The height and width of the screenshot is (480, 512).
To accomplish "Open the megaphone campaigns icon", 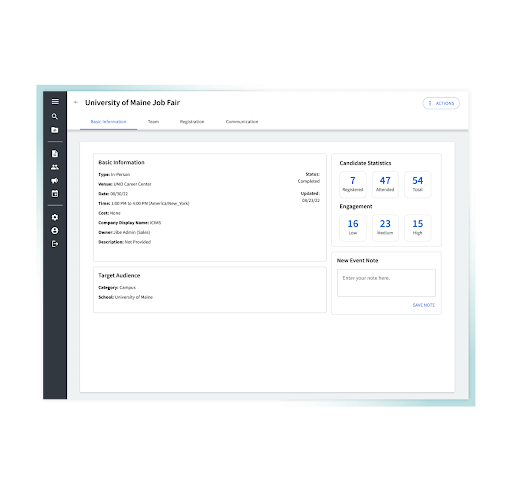I will click(x=55, y=180).
